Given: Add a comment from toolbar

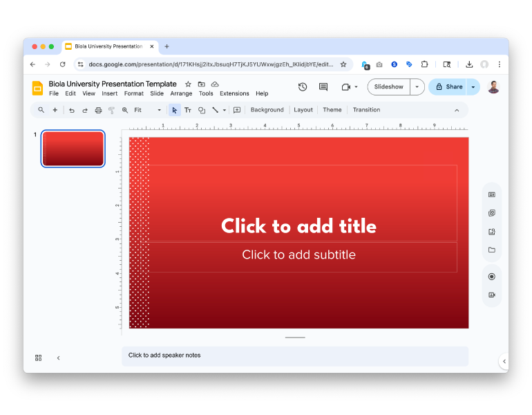Looking at the screenshot, I should pos(237,110).
